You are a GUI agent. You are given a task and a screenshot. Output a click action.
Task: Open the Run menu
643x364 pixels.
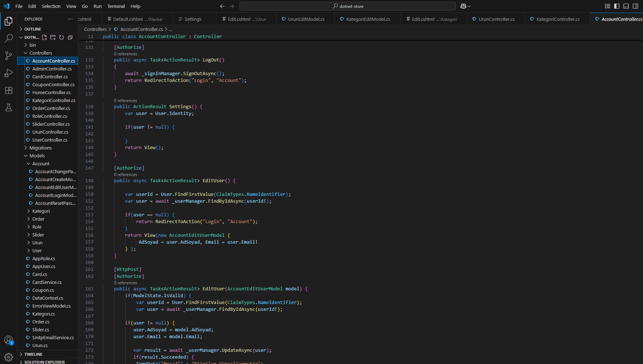coord(97,6)
